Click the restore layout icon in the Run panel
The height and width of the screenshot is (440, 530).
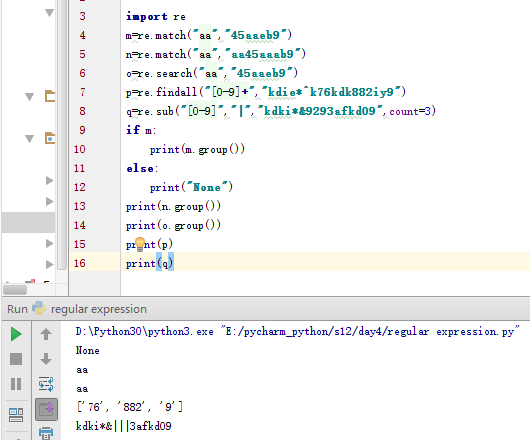coord(16,415)
